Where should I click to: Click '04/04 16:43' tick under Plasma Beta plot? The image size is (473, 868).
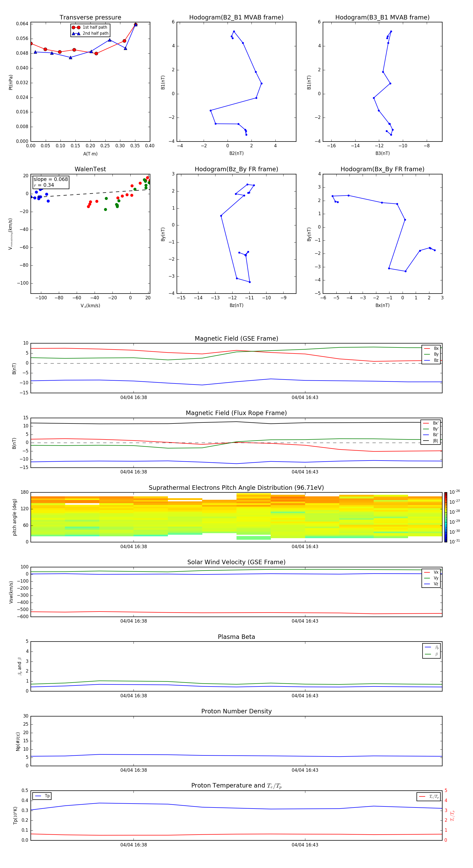305,696
